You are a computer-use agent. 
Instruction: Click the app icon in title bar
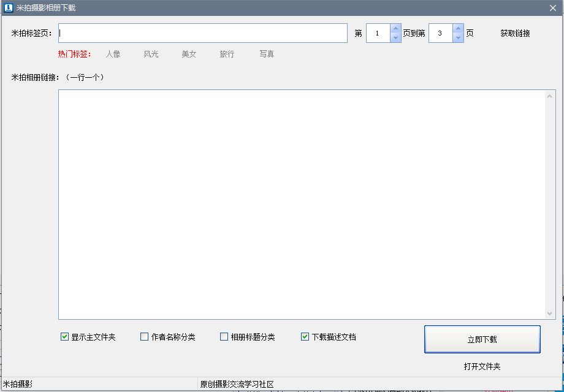(x=8, y=7)
